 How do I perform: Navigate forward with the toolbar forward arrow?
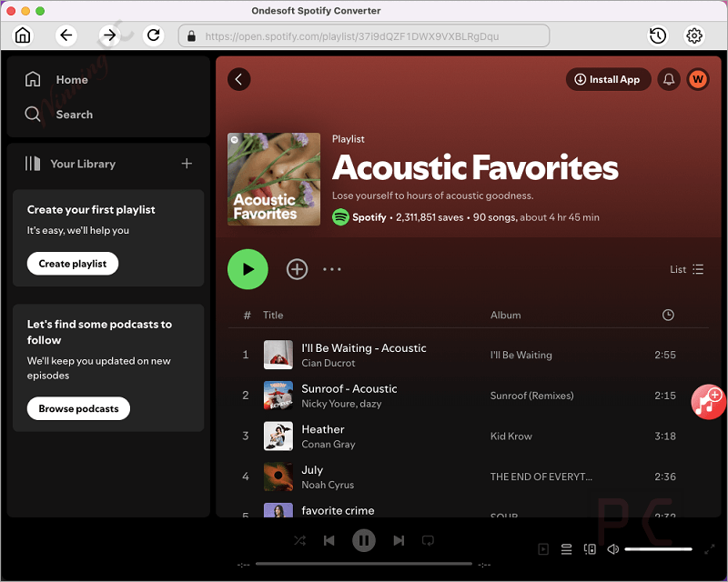pos(109,35)
